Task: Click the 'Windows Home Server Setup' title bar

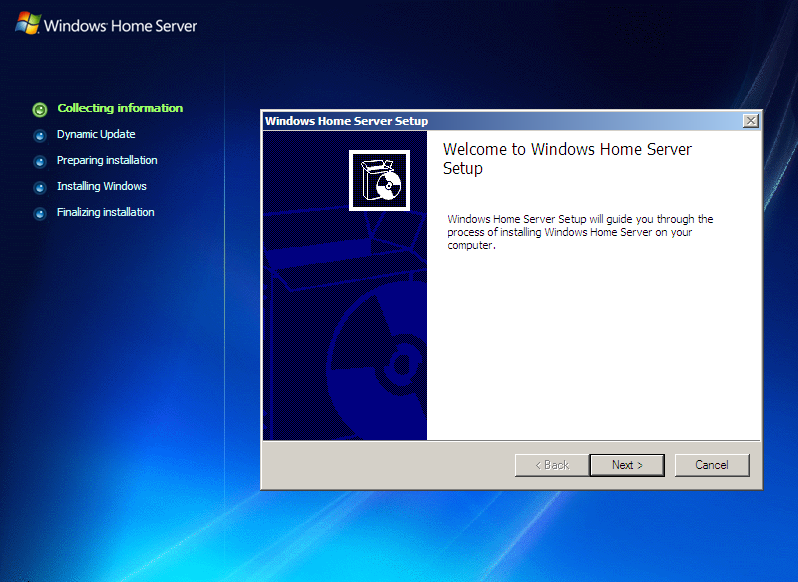Action: click(x=511, y=121)
